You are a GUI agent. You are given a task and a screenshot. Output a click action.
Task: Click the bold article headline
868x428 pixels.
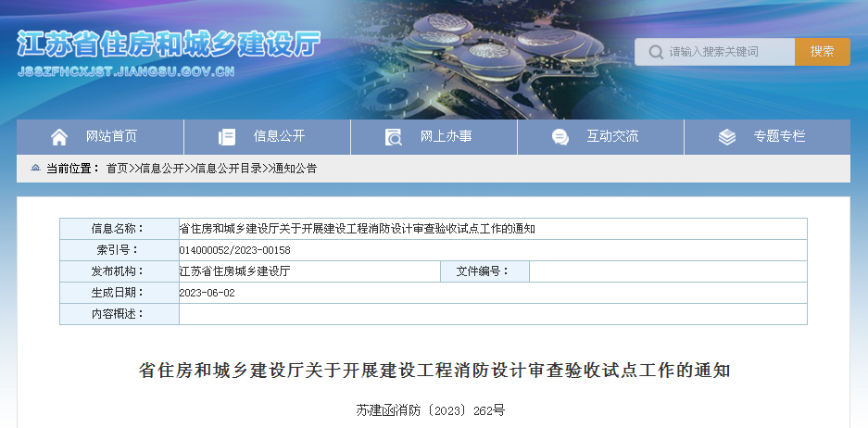click(434, 370)
